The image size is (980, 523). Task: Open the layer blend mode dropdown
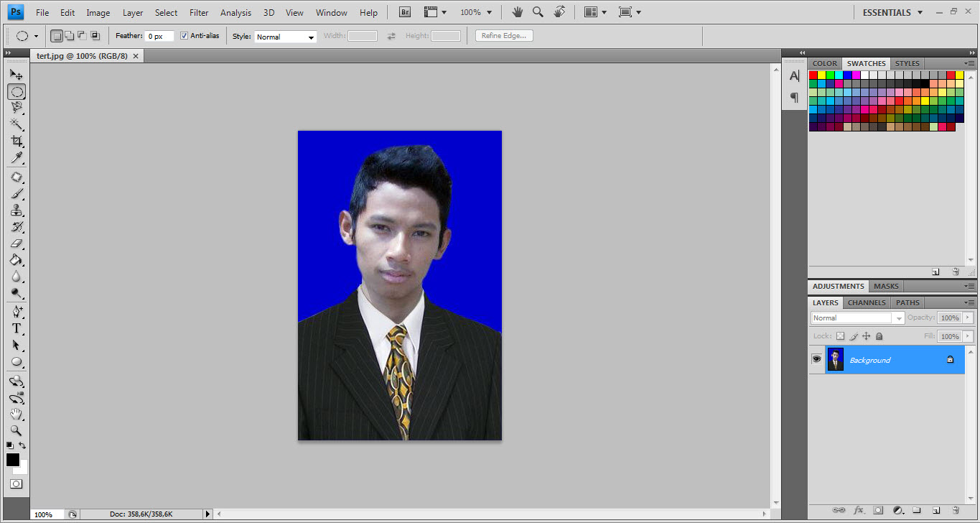[x=898, y=318]
